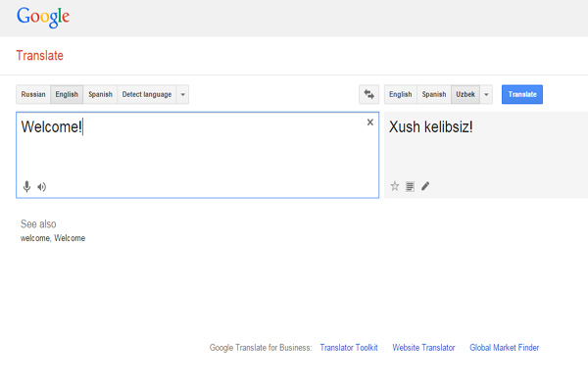Select Spanish as source language
588x392 pixels.
(x=100, y=95)
